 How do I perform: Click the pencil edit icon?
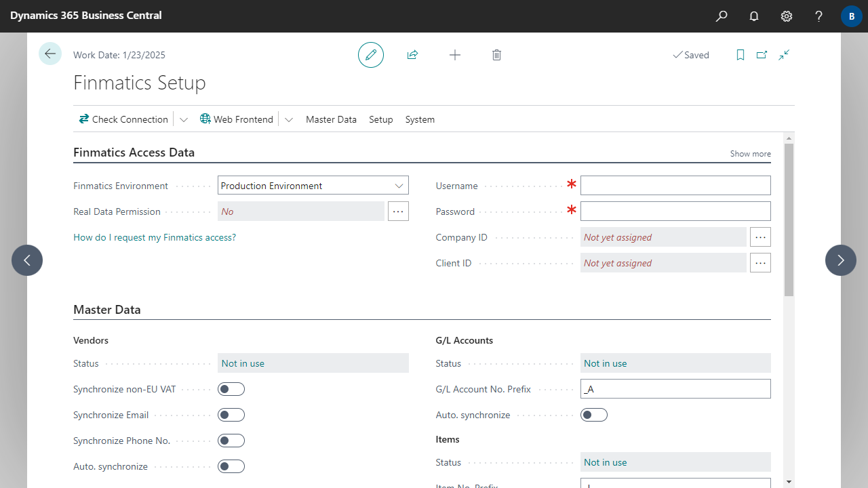[x=371, y=55]
